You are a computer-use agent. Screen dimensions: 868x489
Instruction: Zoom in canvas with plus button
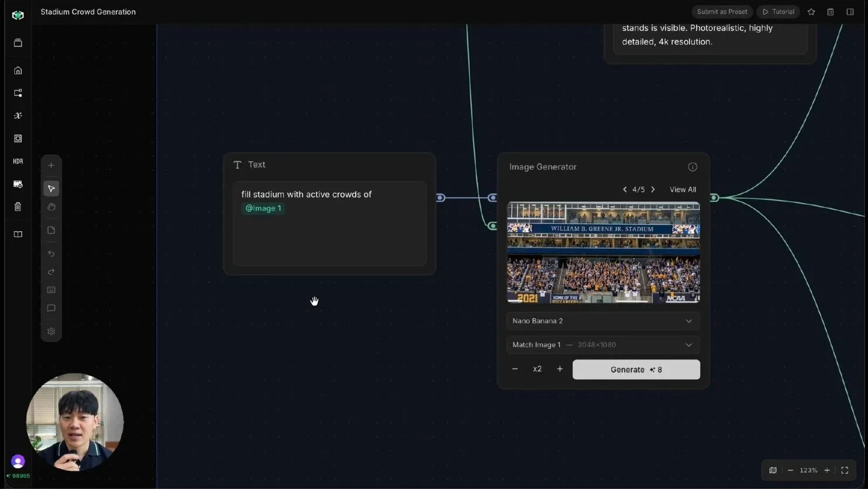pyautogui.click(x=827, y=470)
